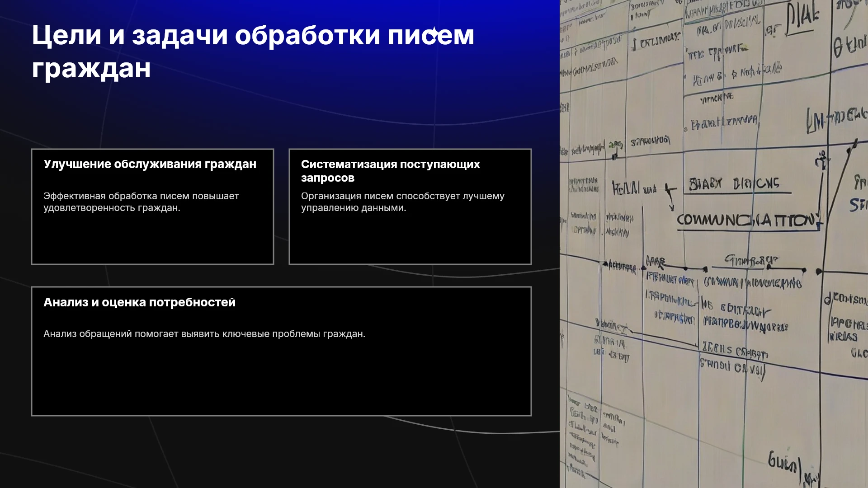Click the heading 'Анализ и оценка потребностей'
This screenshot has height=488, width=868.
click(139, 302)
